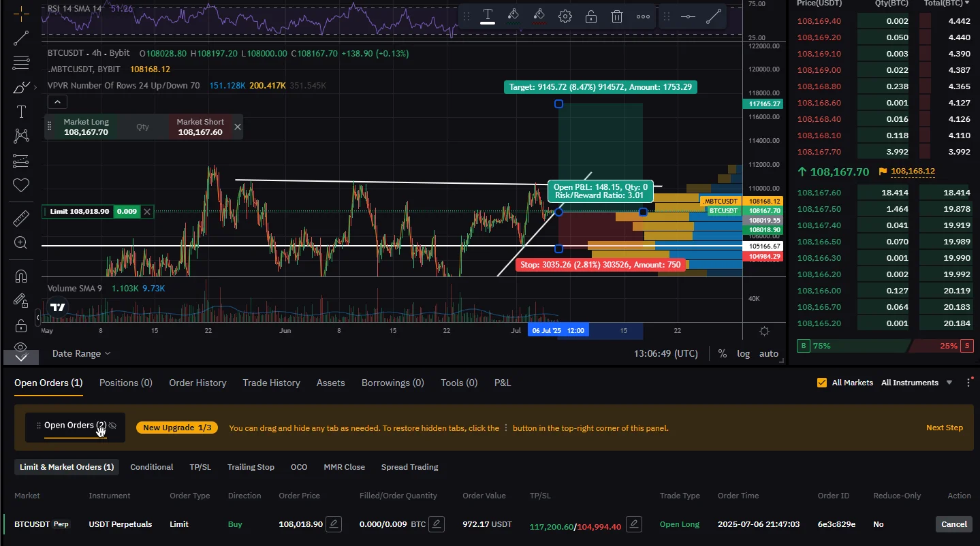Activate the zoom in magnifier tool
This screenshot has width=980, height=546.
coord(21,242)
